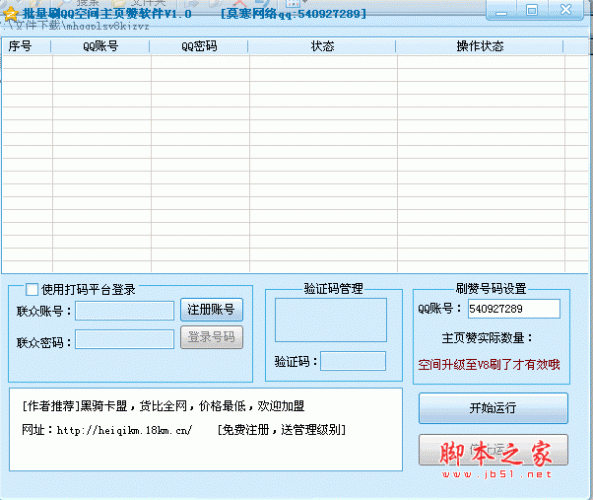This screenshot has height=500, width=593.
Task: Click the URL http://heiqikm.18km.cn/ text
Action: point(124,430)
